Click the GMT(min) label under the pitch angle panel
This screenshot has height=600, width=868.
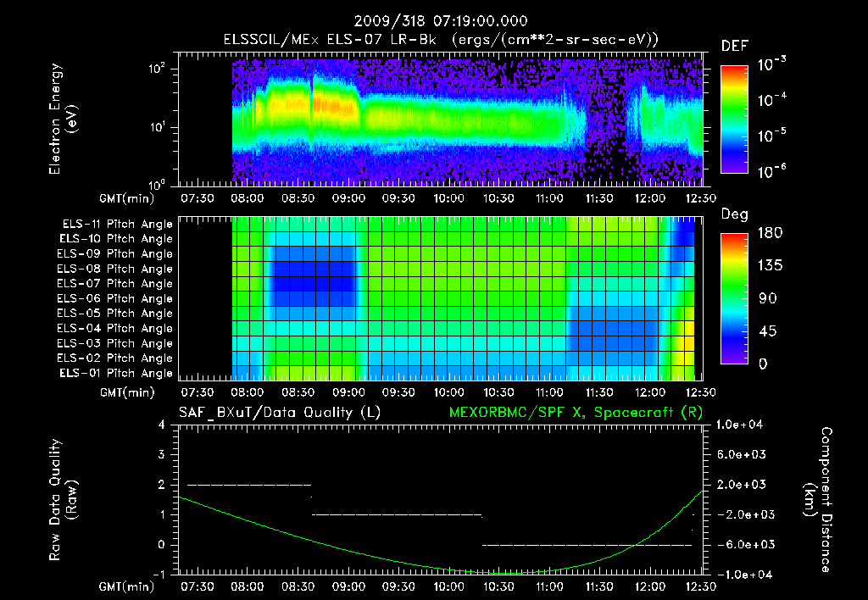(x=127, y=393)
